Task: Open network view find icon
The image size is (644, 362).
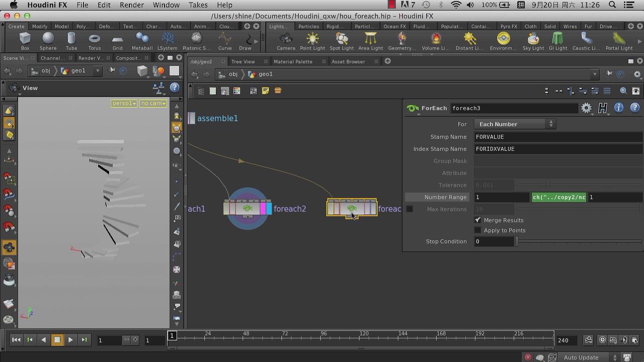Action: [x=623, y=91]
